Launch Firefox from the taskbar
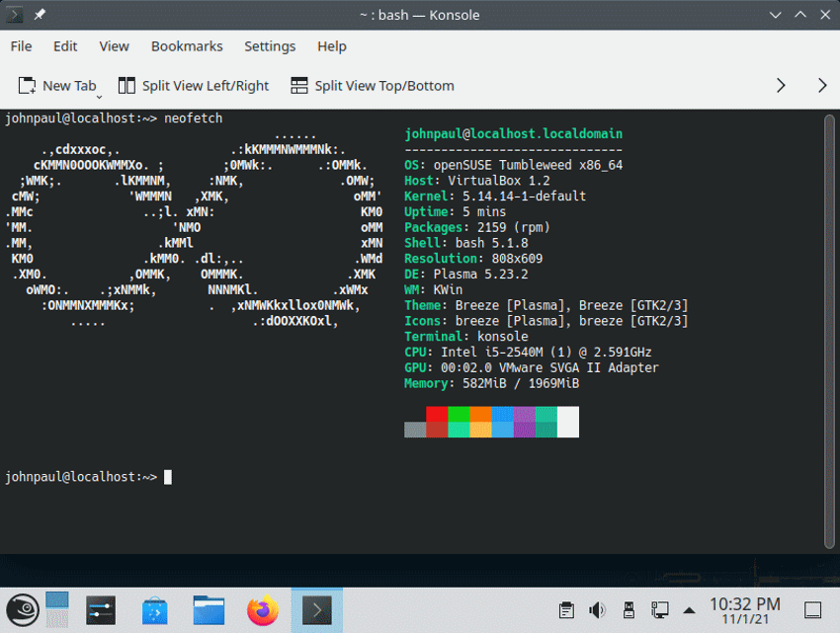Viewport: 840px width, 633px height. 262,609
